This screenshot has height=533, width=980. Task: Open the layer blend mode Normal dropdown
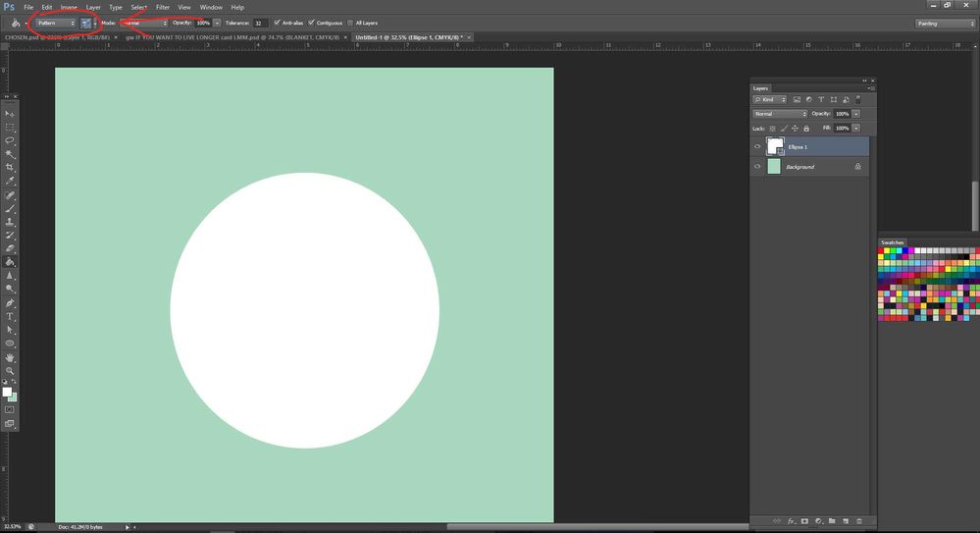[779, 114]
